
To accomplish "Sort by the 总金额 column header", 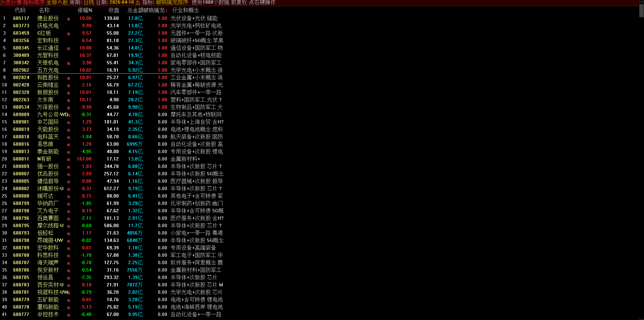I will 135,10.
